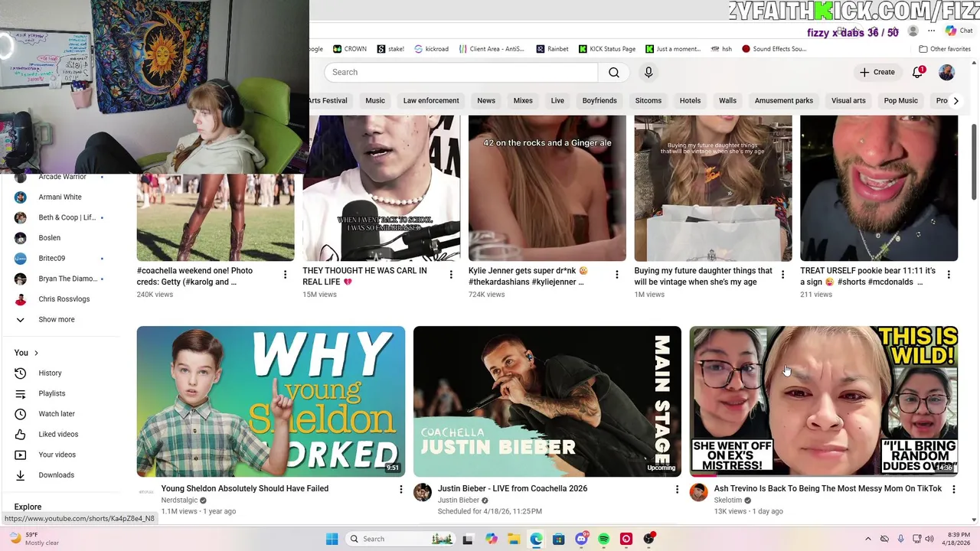This screenshot has width=980, height=551.
Task: Open Discord from taskbar
Action: point(581,539)
